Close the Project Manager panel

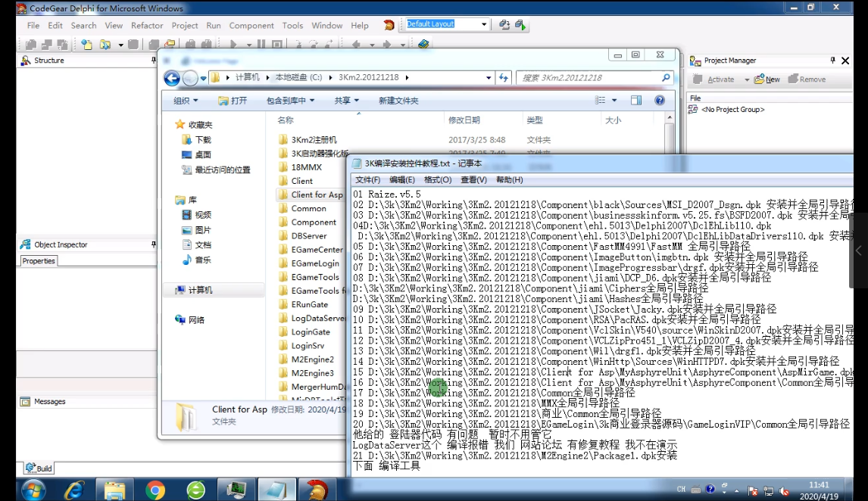pos(845,61)
